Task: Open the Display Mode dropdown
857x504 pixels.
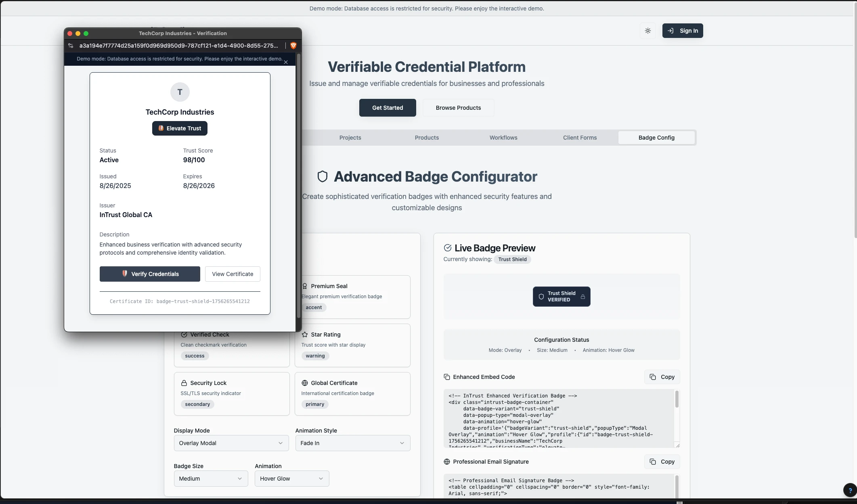Action: [x=231, y=443]
